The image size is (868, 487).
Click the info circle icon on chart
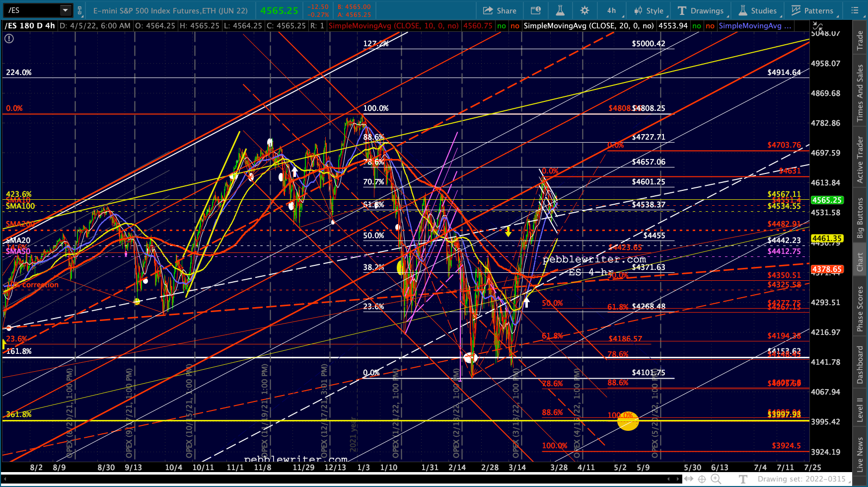(x=9, y=38)
